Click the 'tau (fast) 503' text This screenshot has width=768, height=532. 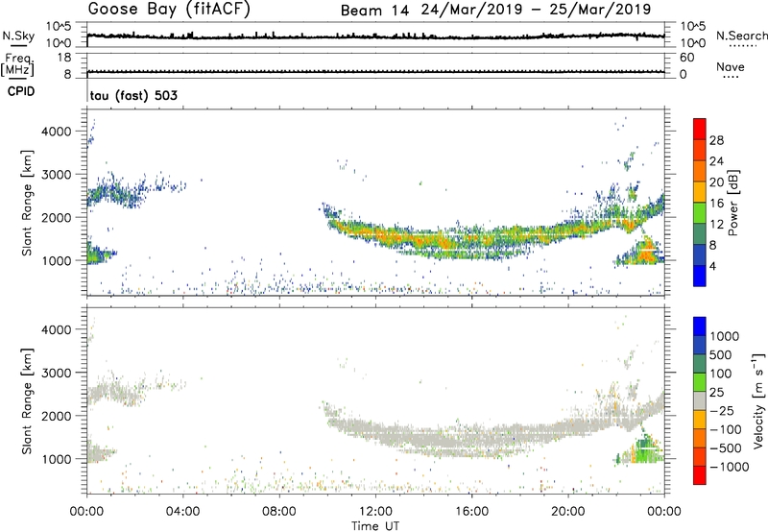tap(133, 95)
